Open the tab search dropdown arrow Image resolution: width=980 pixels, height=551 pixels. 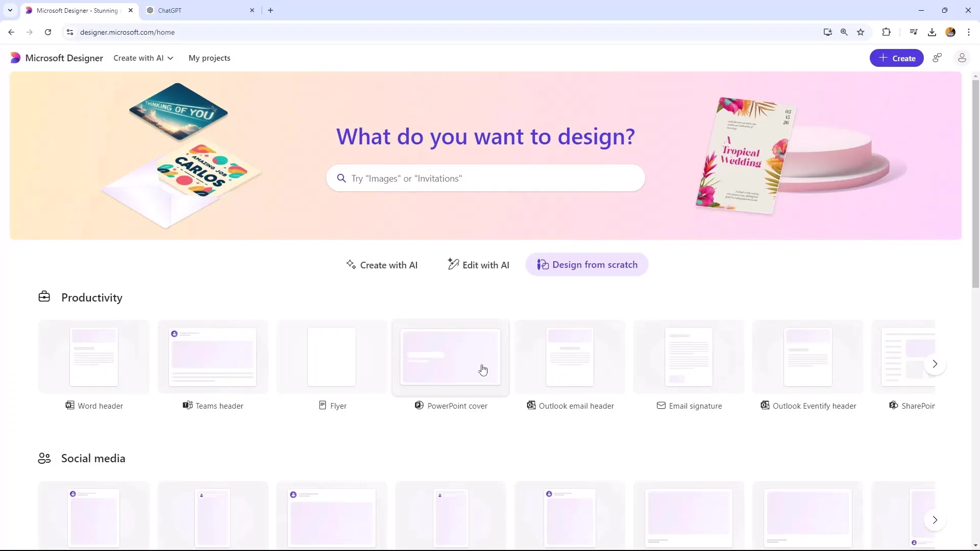[x=10, y=10]
